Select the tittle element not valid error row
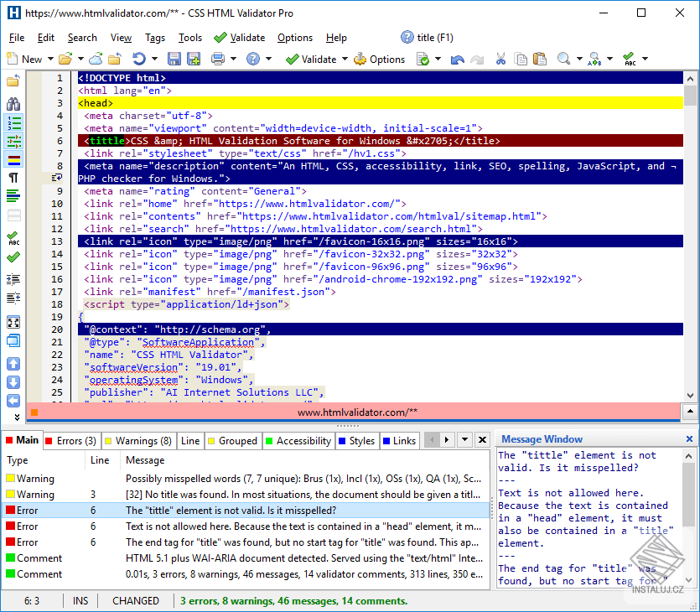 246,511
